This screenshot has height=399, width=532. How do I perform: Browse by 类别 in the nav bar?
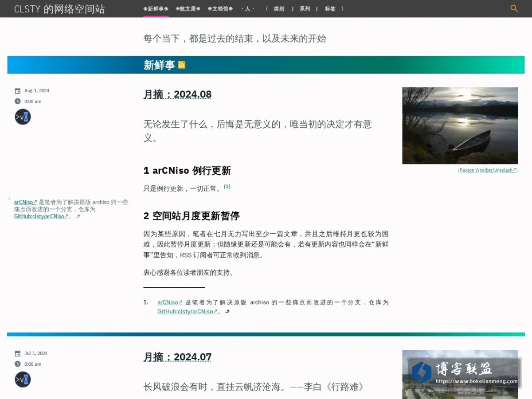(279, 9)
